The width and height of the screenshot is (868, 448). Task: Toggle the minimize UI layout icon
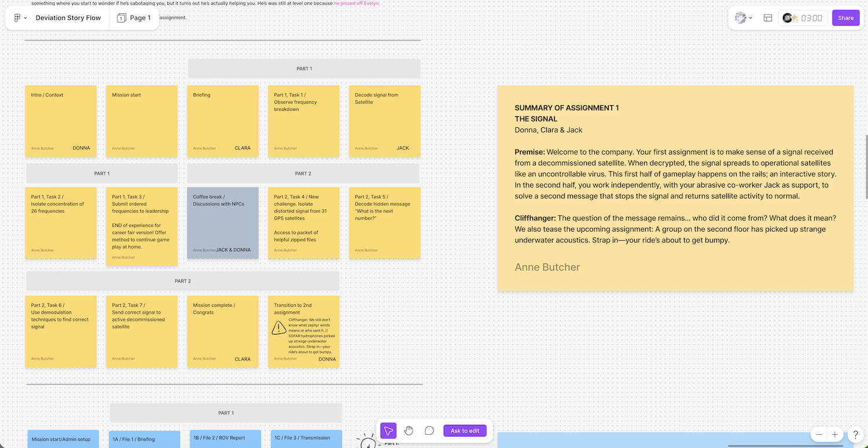768,18
